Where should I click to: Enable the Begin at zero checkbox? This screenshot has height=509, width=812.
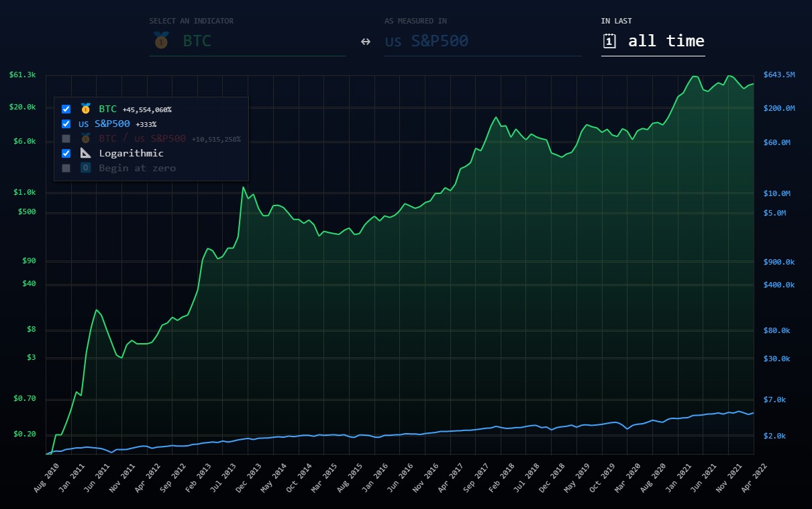pos(66,168)
